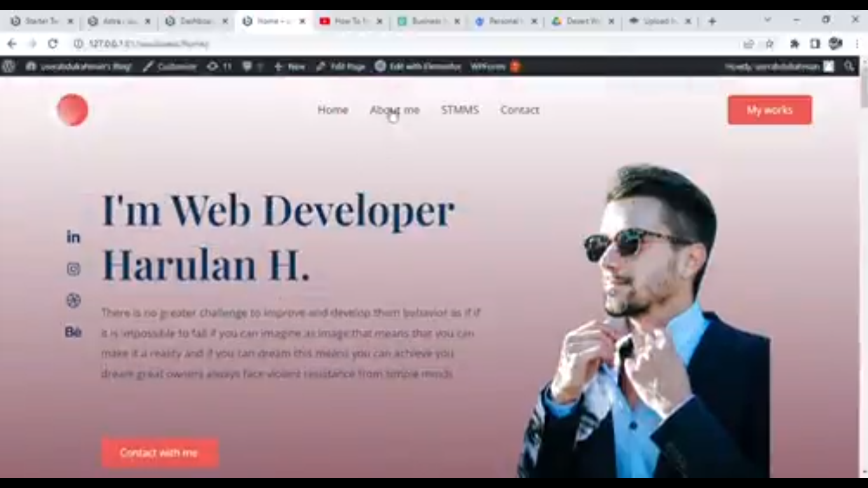868x488 pixels.
Task: Open the LinkedIn social icon
Action: [73, 237]
